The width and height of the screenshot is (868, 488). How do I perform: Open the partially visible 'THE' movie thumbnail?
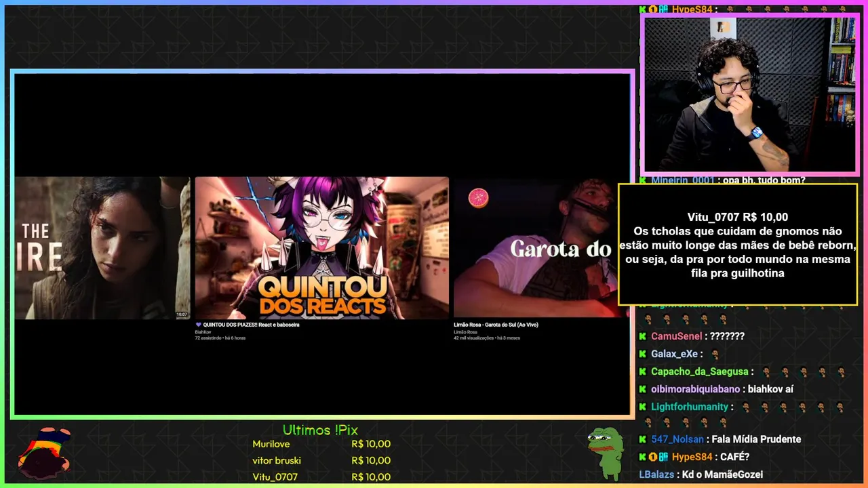click(x=102, y=247)
